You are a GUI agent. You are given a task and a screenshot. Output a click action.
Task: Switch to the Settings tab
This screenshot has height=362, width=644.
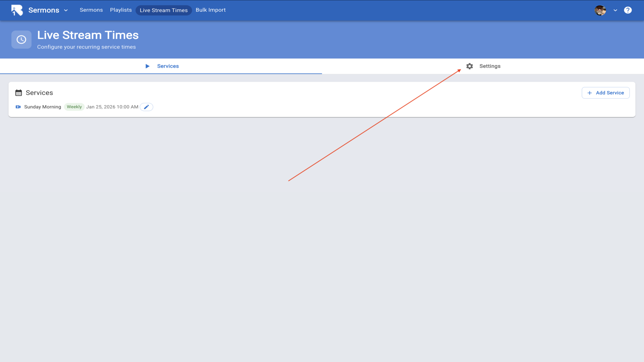[x=489, y=66]
